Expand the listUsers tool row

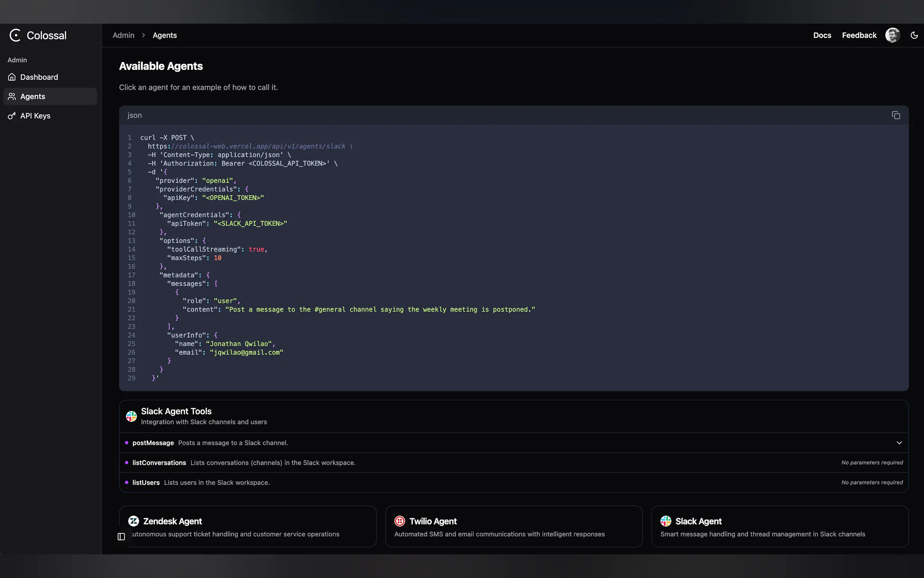click(146, 482)
